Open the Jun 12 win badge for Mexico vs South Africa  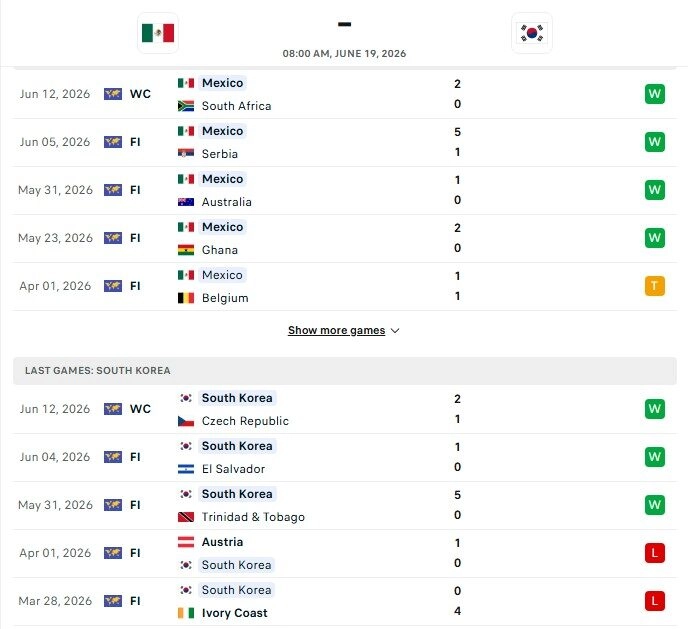click(x=655, y=94)
